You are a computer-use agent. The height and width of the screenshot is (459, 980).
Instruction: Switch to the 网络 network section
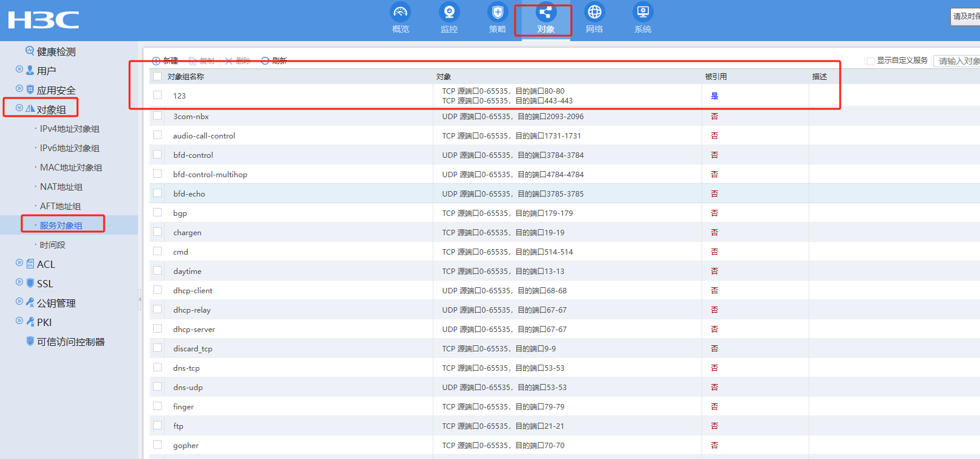click(594, 18)
